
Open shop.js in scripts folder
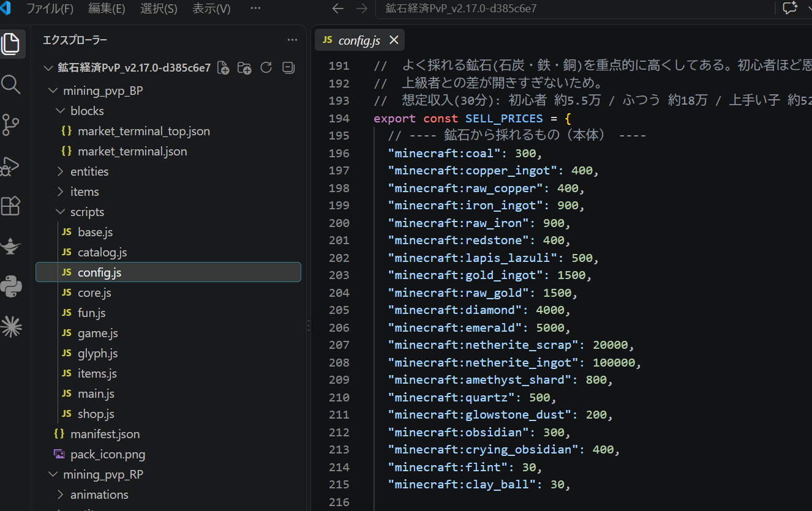tap(96, 414)
